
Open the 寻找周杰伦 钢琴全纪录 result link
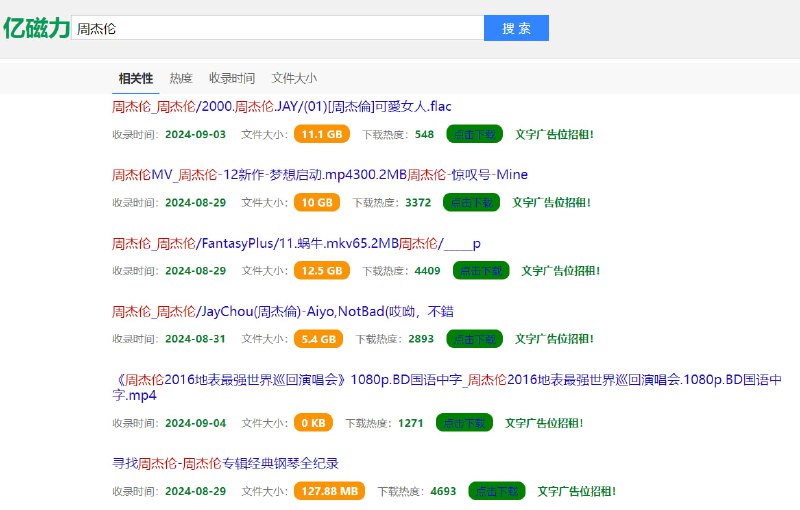(x=225, y=463)
